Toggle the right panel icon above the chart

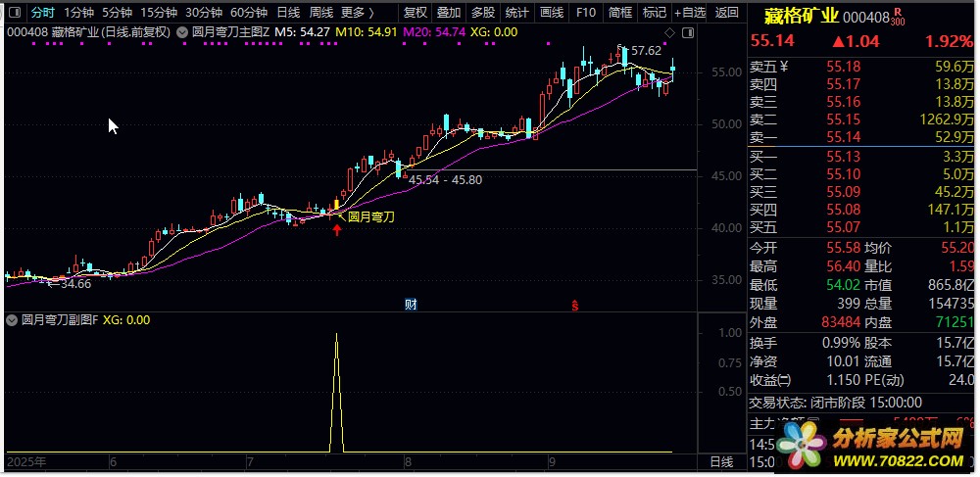(x=688, y=32)
